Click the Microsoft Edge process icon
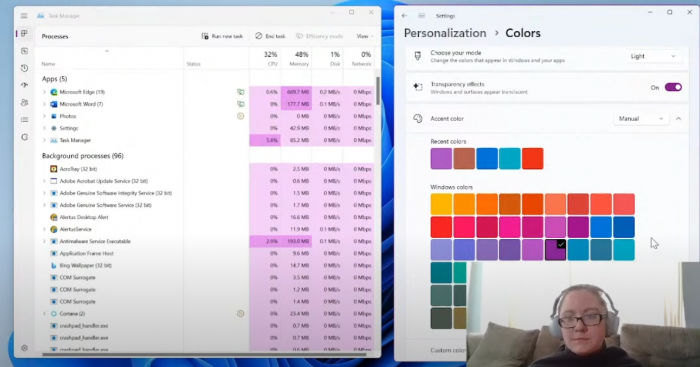700x367 pixels. (54, 92)
